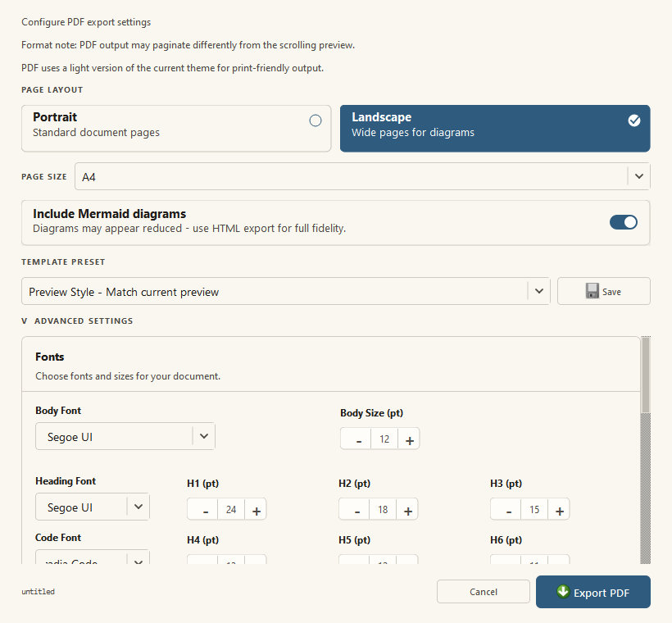The image size is (672, 623).
Task: Click the 'untitled' file name text
Action: 39,592
